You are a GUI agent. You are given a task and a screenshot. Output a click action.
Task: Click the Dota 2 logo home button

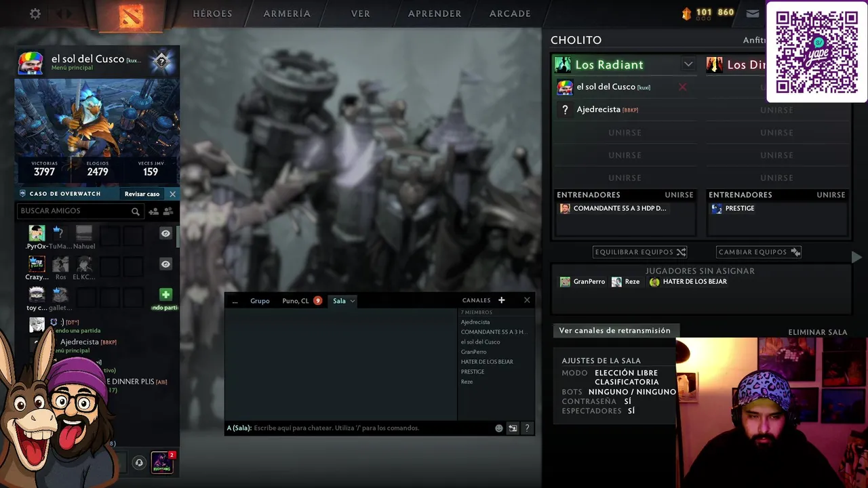point(132,15)
